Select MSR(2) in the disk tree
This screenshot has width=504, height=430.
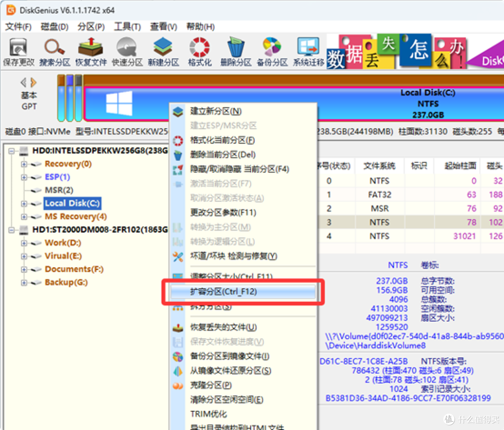(59, 190)
